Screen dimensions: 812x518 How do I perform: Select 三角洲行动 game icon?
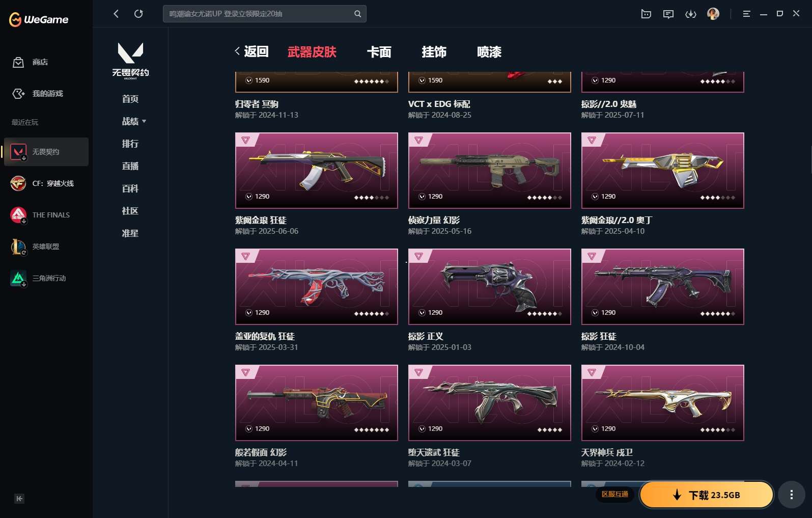click(18, 278)
